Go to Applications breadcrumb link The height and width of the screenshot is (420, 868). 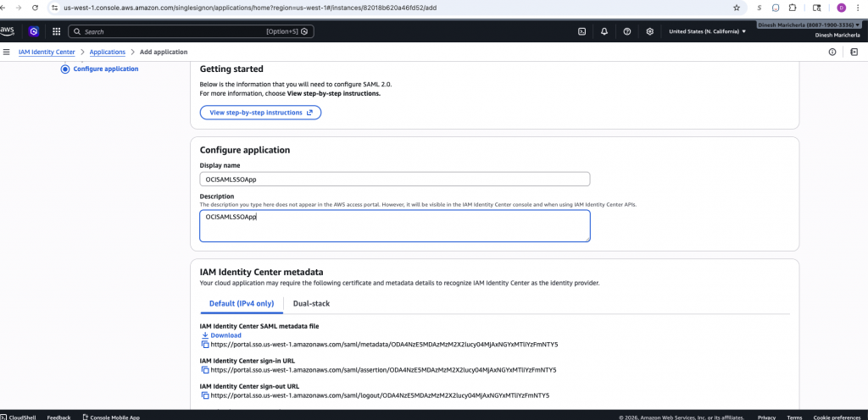108,52
